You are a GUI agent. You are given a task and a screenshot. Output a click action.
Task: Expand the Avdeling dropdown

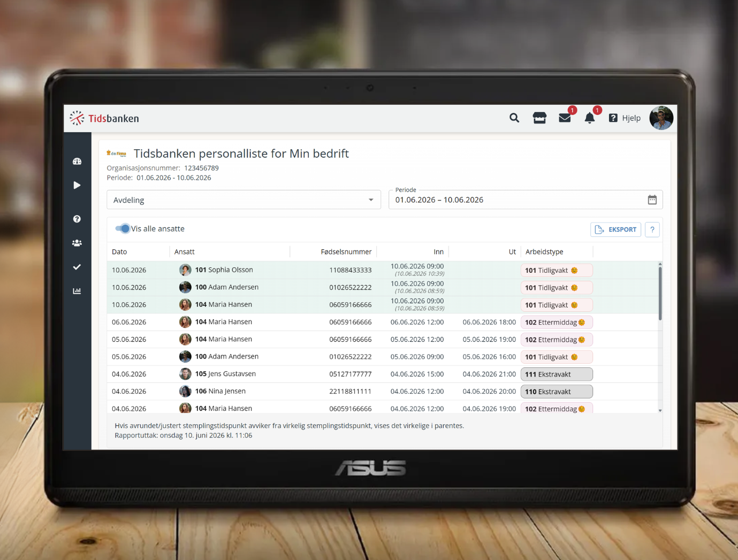tap(244, 200)
